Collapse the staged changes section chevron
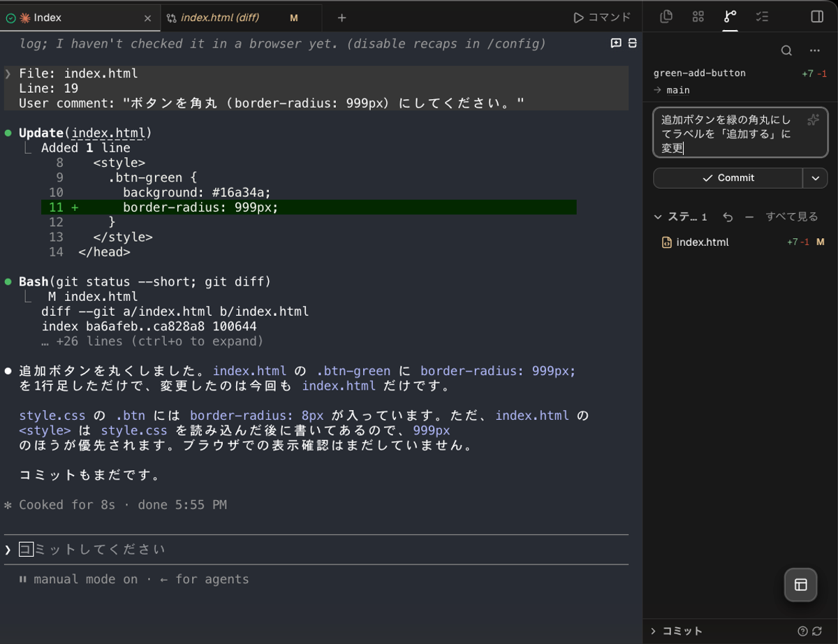The width and height of the screenshot is (838, 644). pos(657,217)
